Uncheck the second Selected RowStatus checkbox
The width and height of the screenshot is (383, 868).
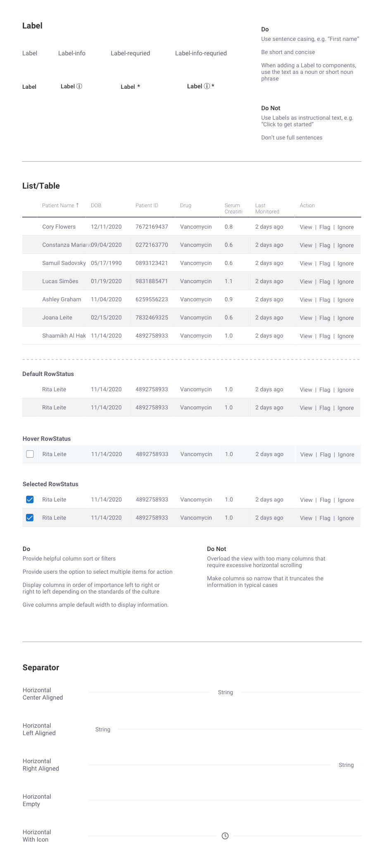[30, 518]
